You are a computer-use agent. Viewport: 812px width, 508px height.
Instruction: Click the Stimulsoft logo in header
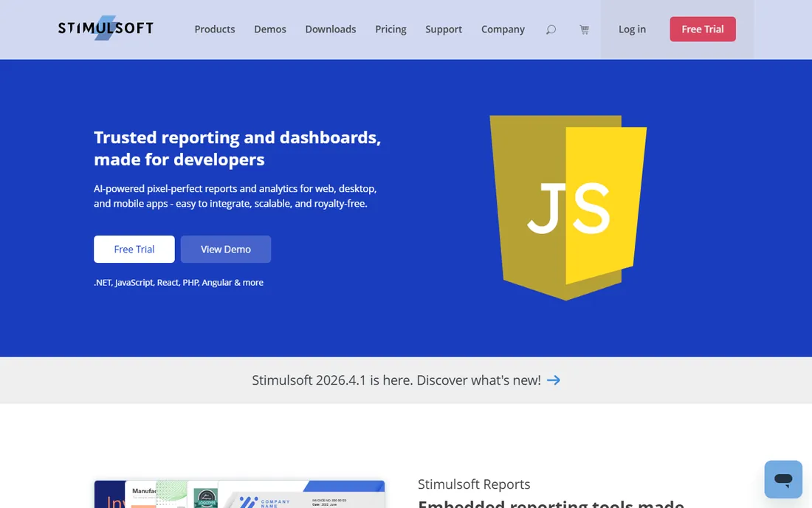[106, 28]
